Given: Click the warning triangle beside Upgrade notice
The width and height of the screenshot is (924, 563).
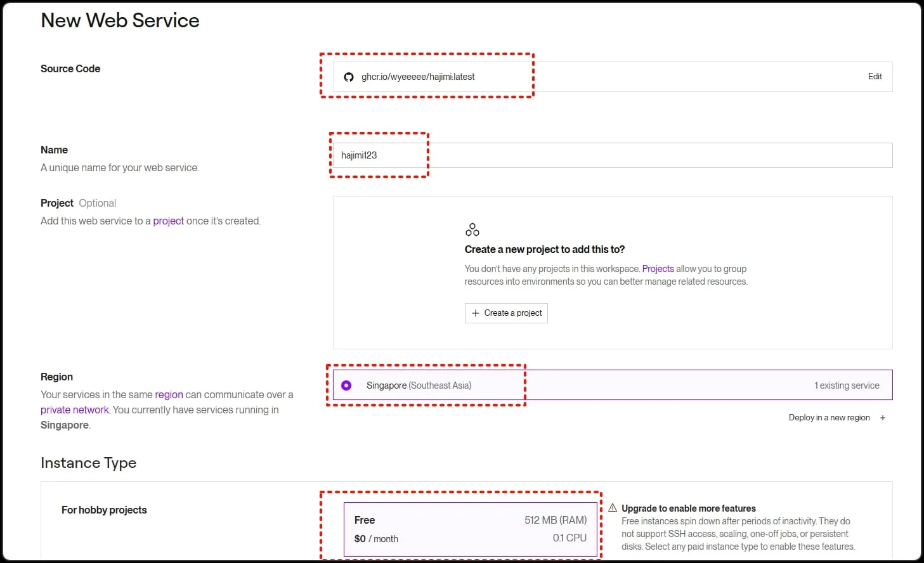Looking at the screenshot, I should point(613,508).
